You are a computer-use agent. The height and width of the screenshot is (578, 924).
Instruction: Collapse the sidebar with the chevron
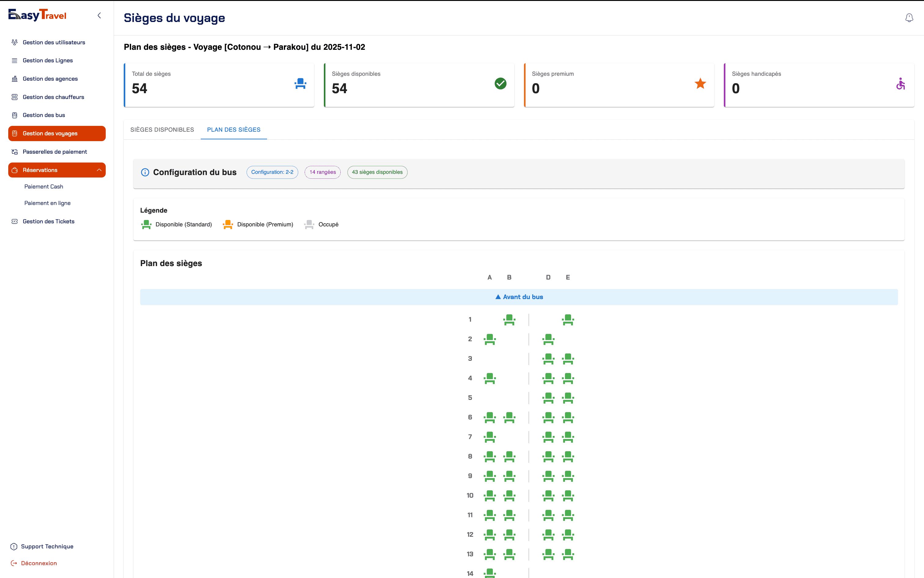click(x=99, y=15)
